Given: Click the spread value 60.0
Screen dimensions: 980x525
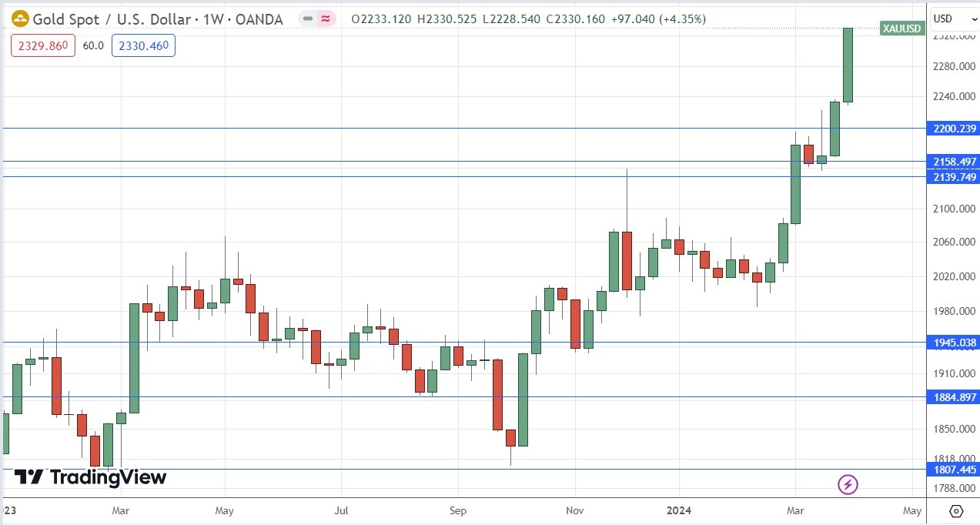Looking at the screenshot, I should (92, 45).
